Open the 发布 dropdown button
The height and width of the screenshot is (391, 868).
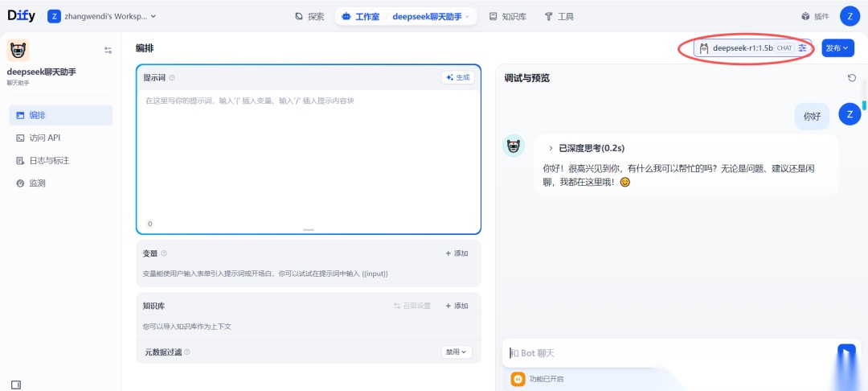click(x=837, y=48)
